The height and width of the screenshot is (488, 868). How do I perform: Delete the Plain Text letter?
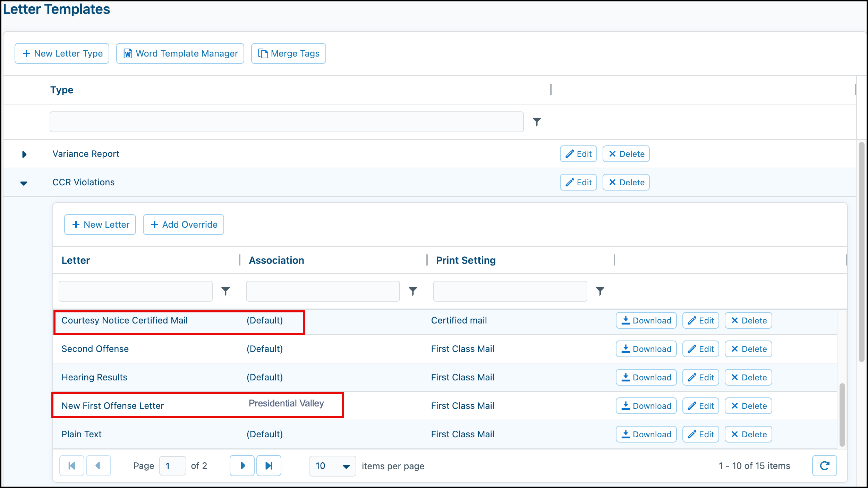coord(748,434)
